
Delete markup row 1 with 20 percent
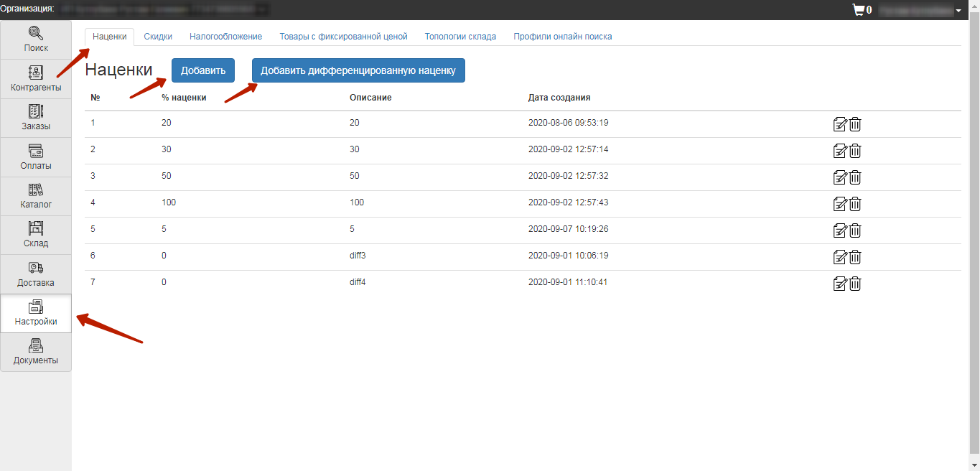(855, 124)
